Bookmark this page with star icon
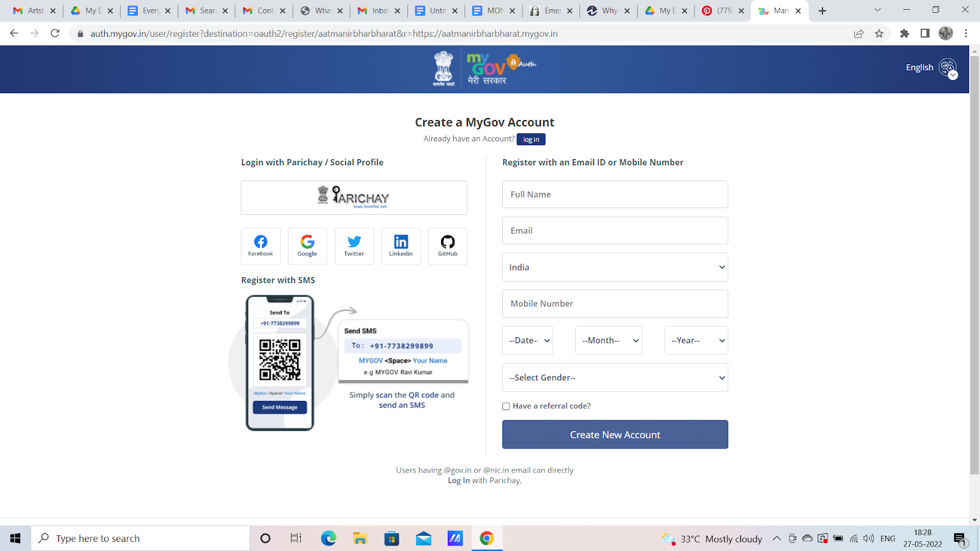 (x=880, y=34)
